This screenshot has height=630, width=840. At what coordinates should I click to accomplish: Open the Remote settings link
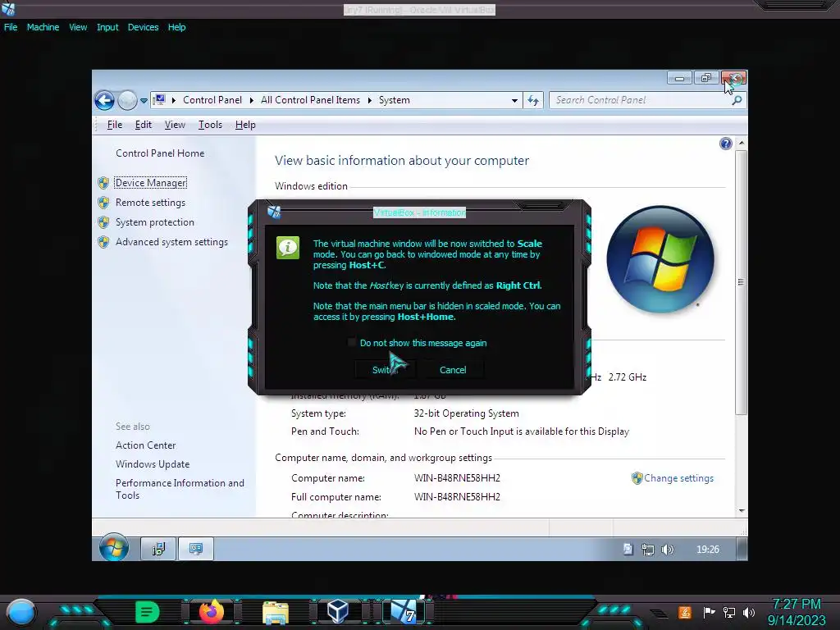click(151, 203)
